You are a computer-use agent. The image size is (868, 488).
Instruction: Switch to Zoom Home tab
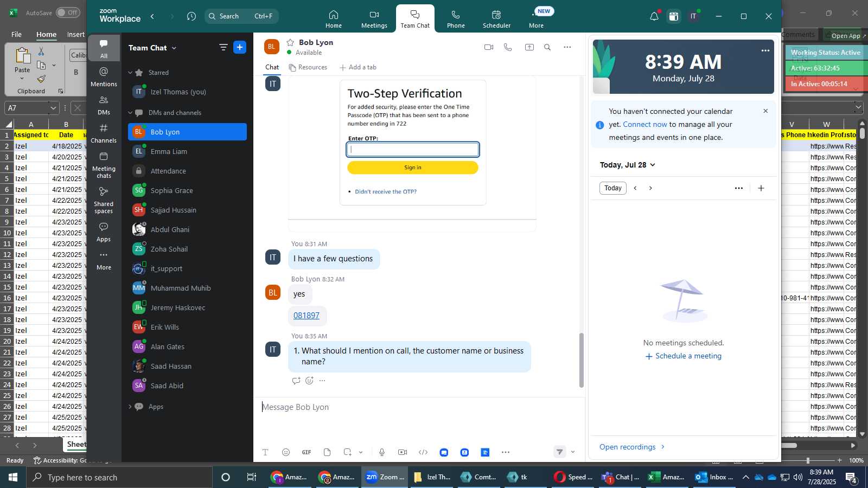[334, 18]
